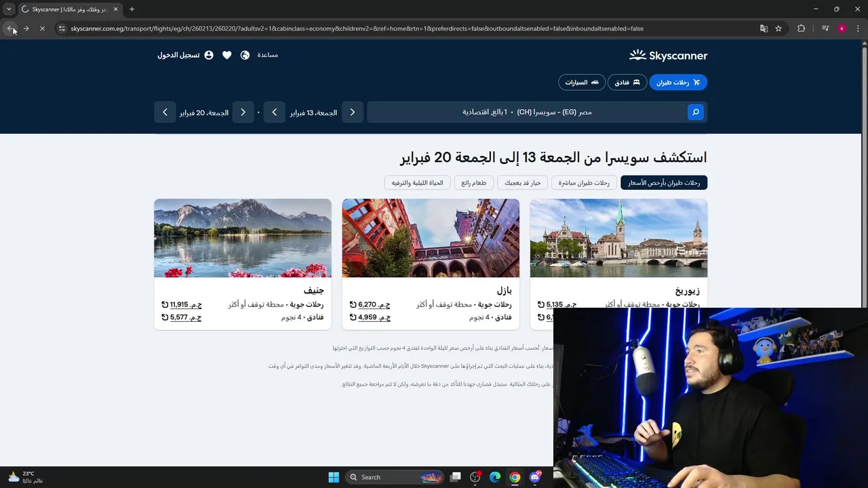This screenshot has height=488, width=868.
Task: Click the search summary field مصر (EG) - سويسرا (CH)
Action: [527, 112]
